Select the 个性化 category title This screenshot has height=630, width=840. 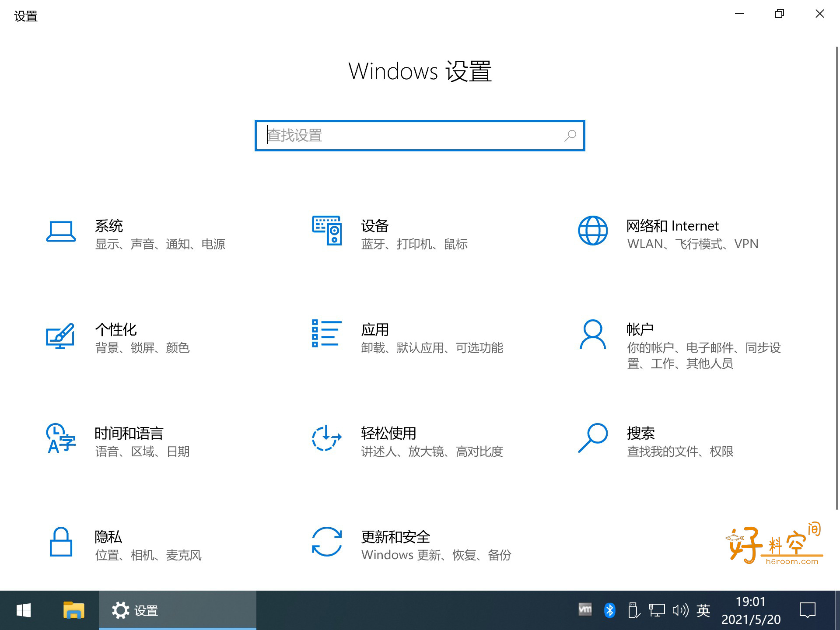(116, 329)
